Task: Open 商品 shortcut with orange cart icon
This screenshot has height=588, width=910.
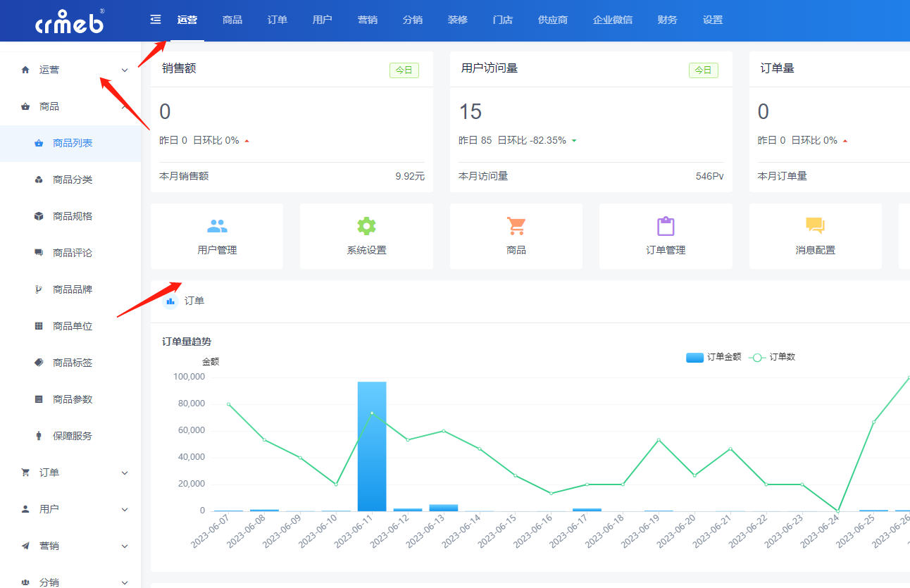Action: click(x=516, y=237)
